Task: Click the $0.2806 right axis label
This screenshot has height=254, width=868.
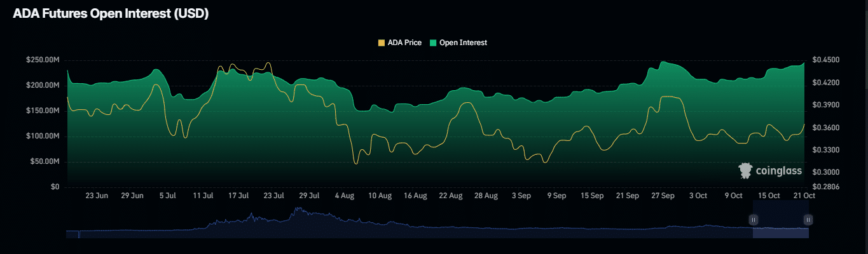Action: tap(827, 187)
